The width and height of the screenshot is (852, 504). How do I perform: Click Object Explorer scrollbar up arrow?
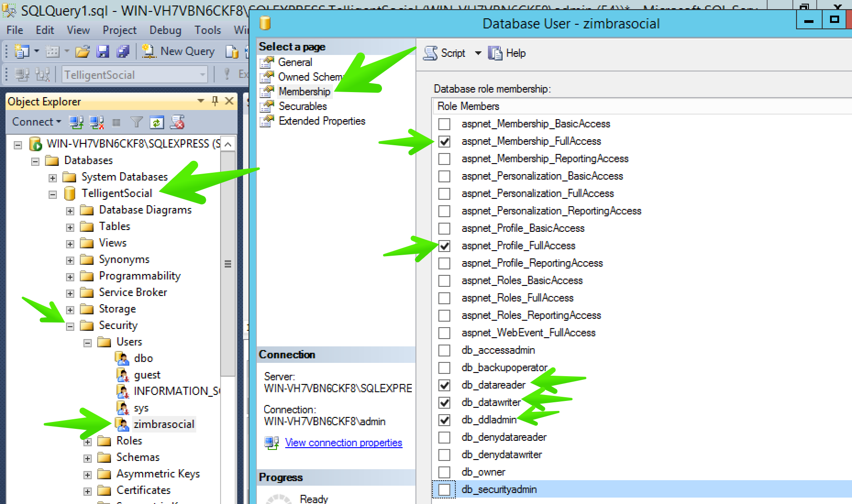tap(228, 144)
